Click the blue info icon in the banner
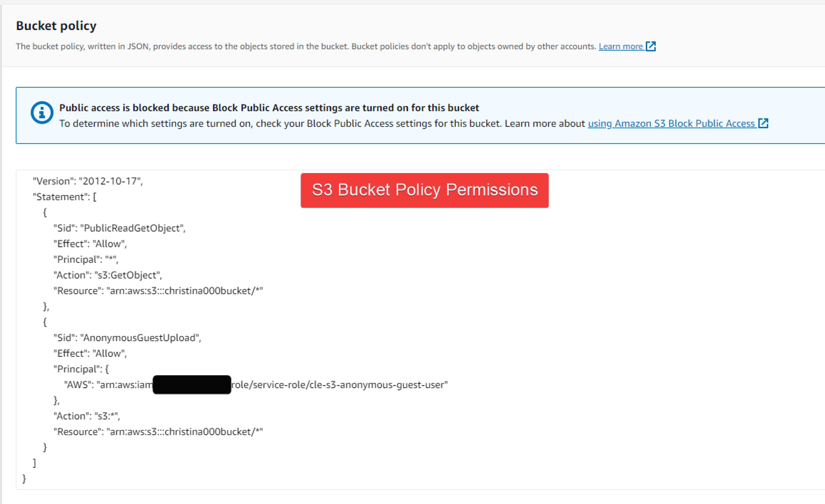 [42, 113]
